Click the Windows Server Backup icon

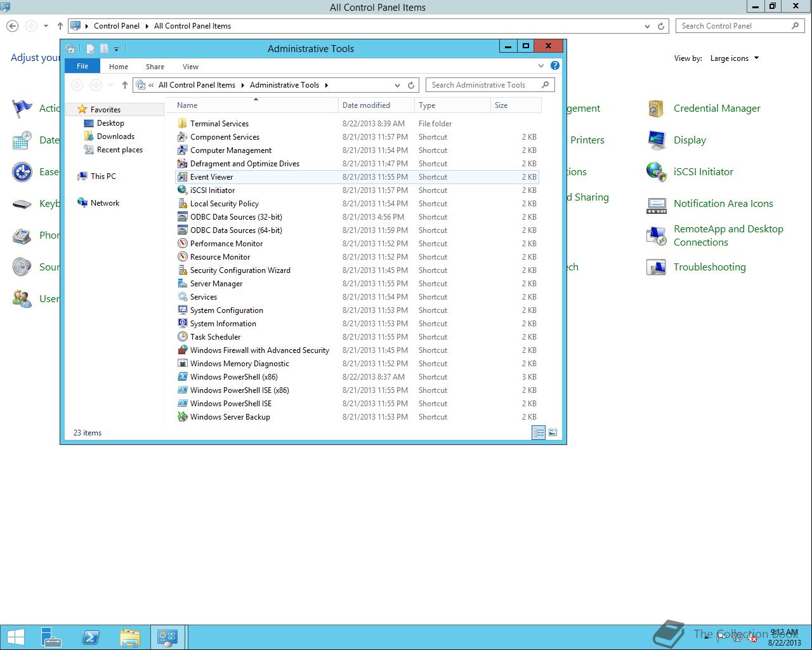[183, 417]
